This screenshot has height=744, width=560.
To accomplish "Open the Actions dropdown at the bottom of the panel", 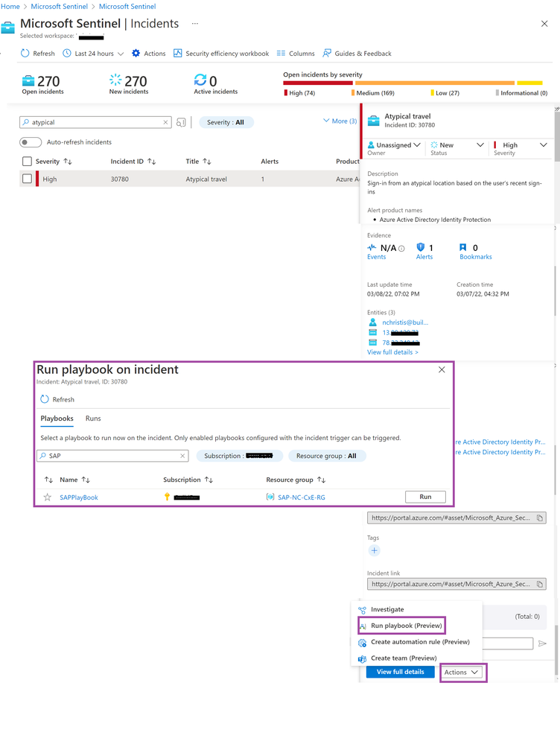I will click(x=461, y=673).
